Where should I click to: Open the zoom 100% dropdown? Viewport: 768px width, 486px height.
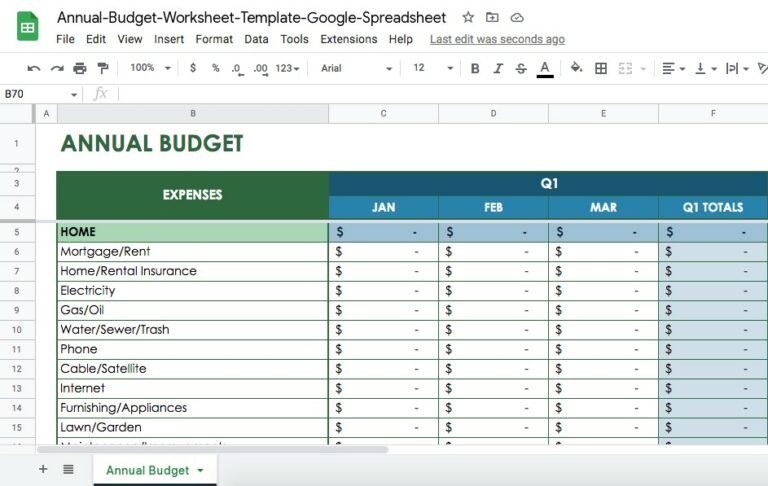[x=150, y=68]
